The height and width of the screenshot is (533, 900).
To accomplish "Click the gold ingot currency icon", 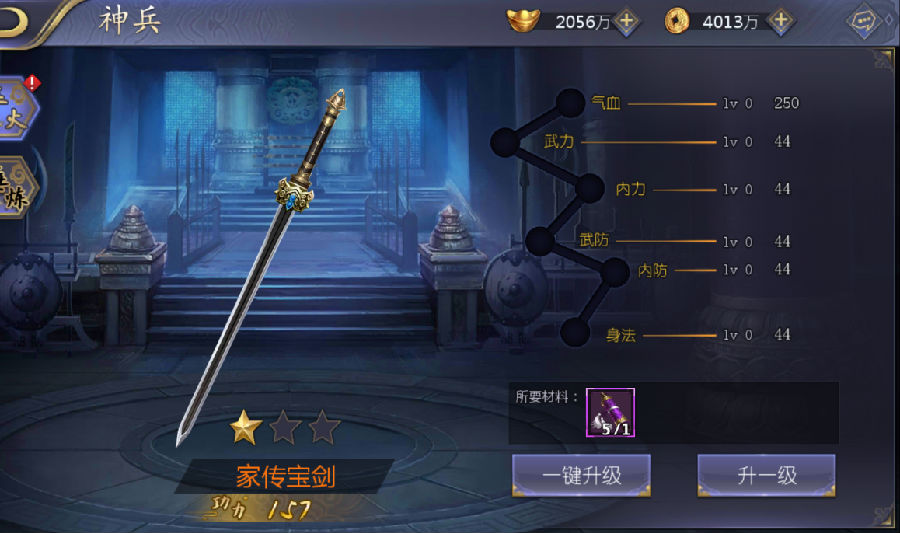I will click(x=523, y=20).
